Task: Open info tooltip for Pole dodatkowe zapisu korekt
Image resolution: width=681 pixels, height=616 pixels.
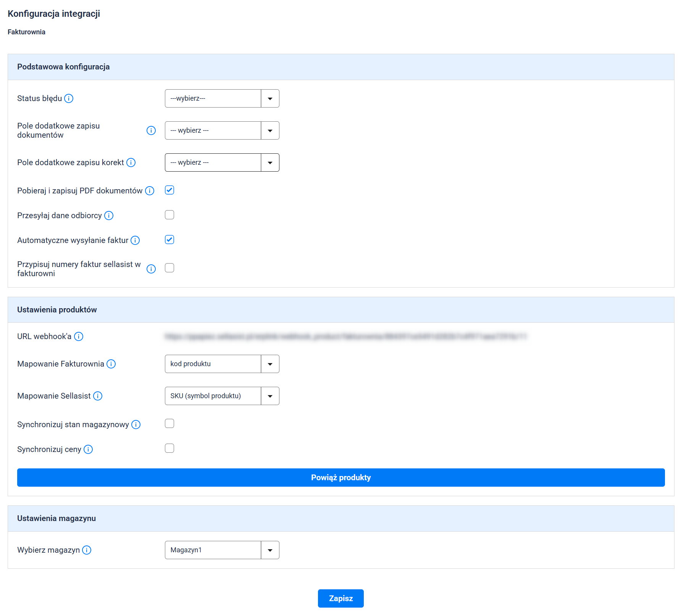Action: (x=131, y=162)
